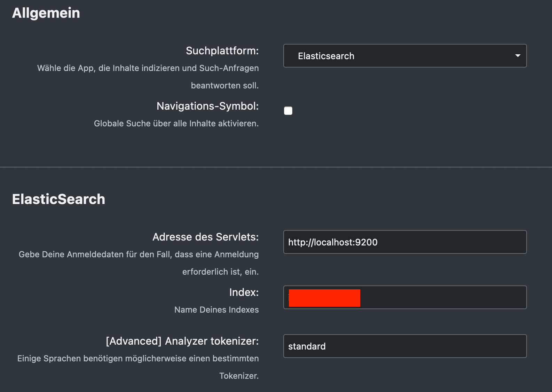The width and height of the screenshot is (552, 392).
Task: Click the 'ElasticSearch' section heading
Action: 58,199
